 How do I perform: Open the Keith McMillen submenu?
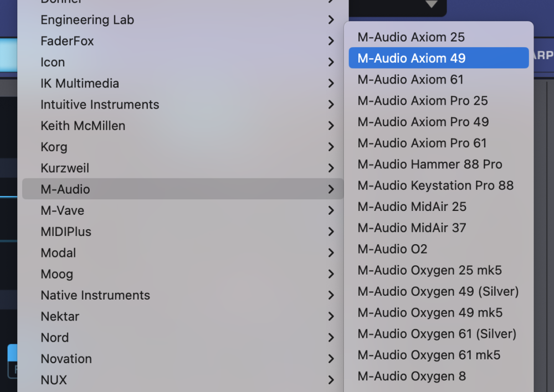[x=83, y=126]
